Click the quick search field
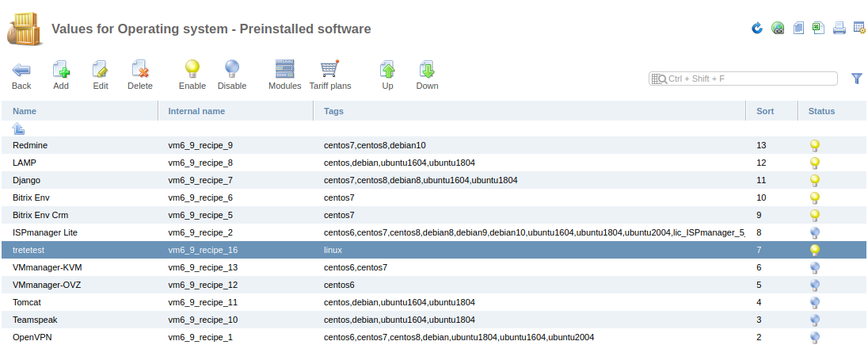 [743, 79]
